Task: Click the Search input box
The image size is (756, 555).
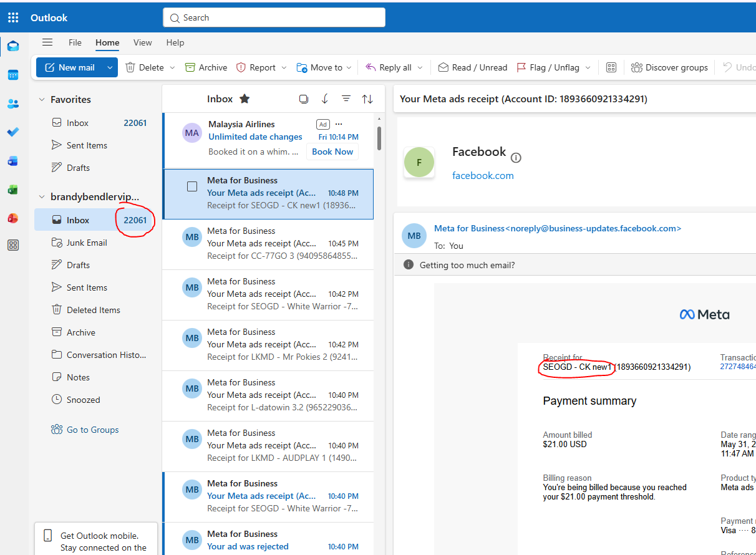Action: pyautogui.click(x=274, y=17)
